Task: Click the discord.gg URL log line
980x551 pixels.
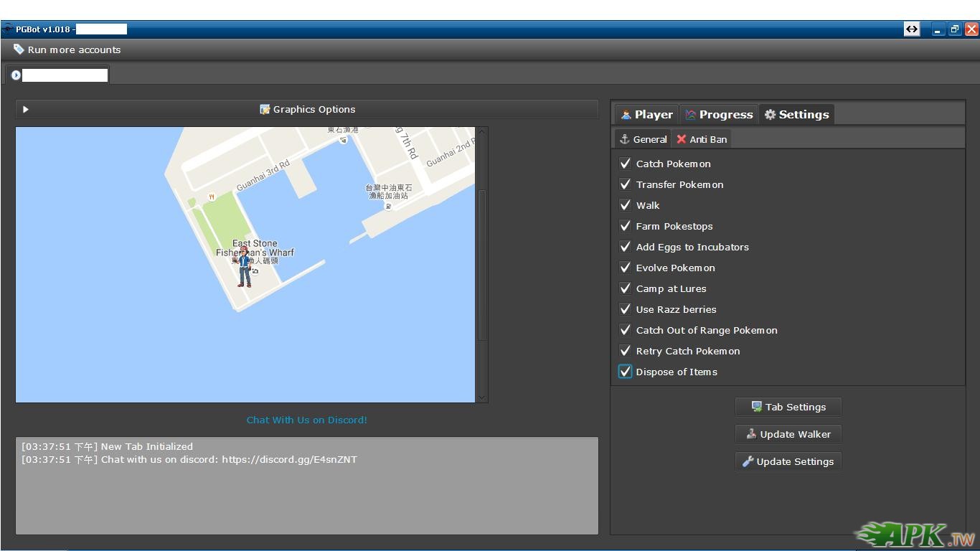Action: pyautogui.click(x=189, y=459)
